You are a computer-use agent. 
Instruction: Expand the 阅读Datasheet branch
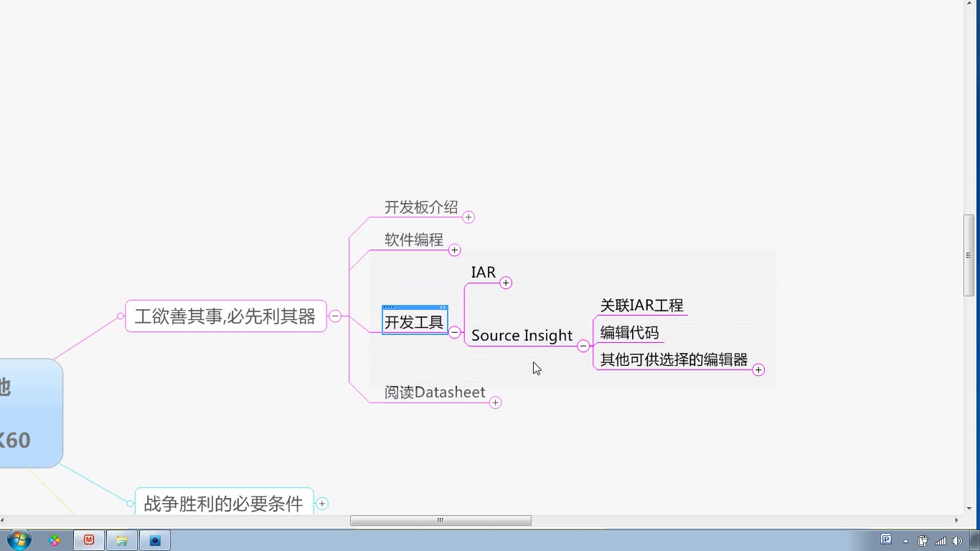coord(495,402)
